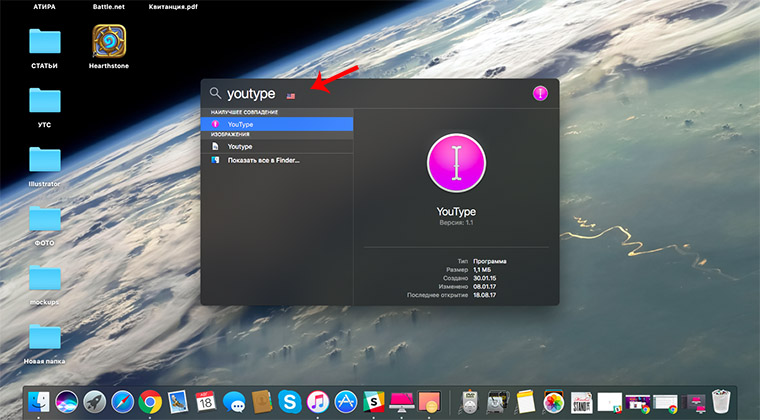Select the Illustrator folder on desktop
Viewport: 760px width, 420px height.
click(45, 160)
